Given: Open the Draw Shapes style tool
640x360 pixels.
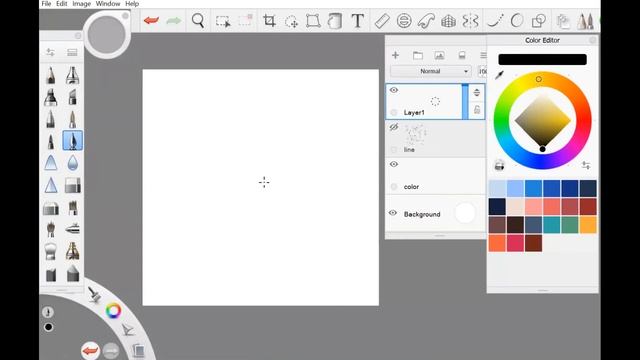Looking at the screenshot, I should tap(539, 20).
